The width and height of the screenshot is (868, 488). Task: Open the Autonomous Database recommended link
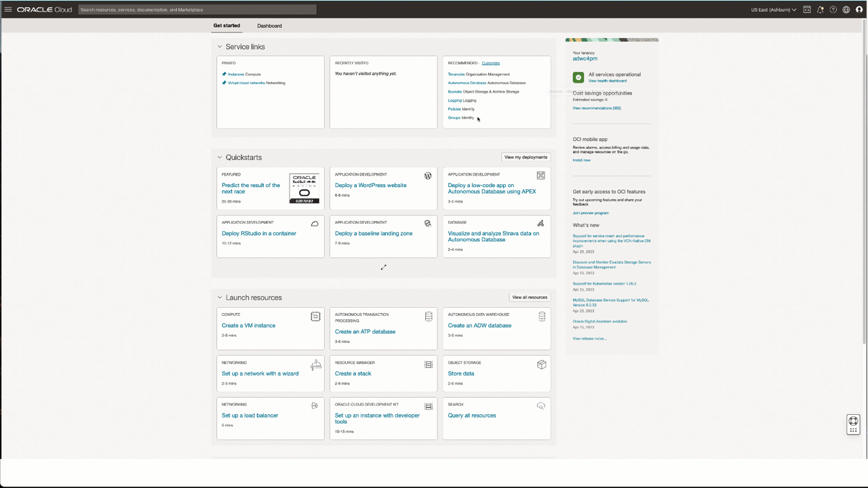[x=467, y=83]
